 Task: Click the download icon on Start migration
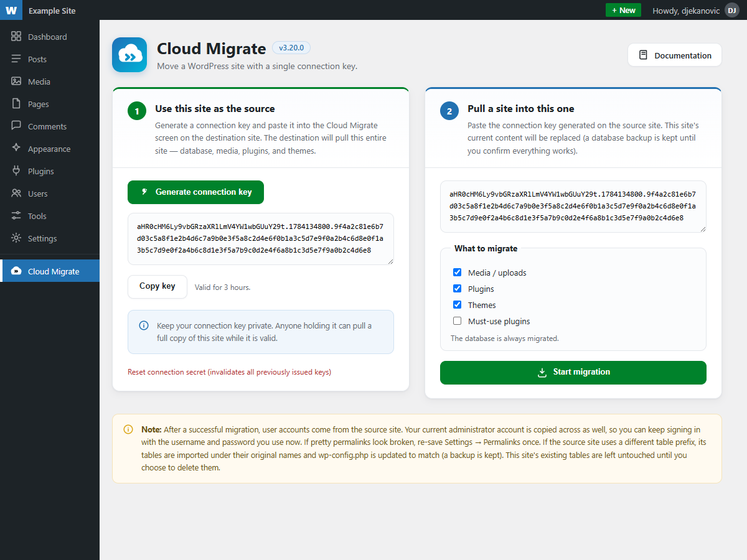[542, 372]
